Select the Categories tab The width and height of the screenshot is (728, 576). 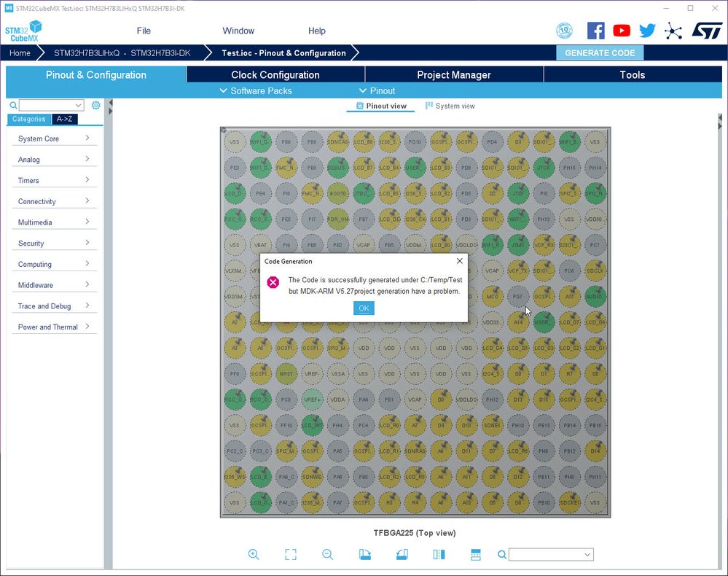29,119
